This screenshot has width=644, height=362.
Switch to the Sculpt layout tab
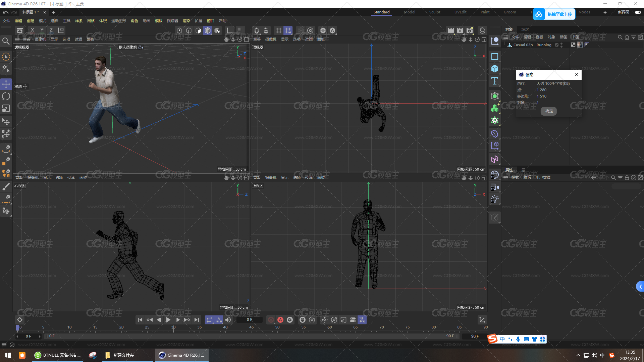(x=435, y=12)
